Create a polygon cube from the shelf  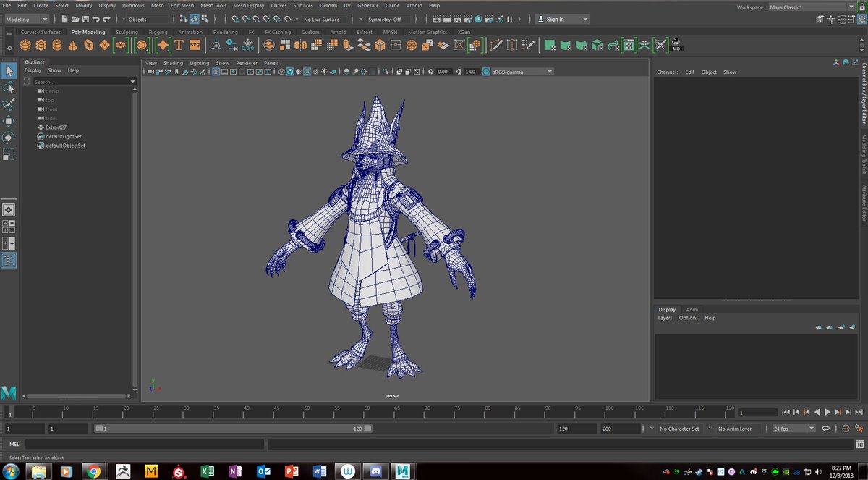click(41, 45)
